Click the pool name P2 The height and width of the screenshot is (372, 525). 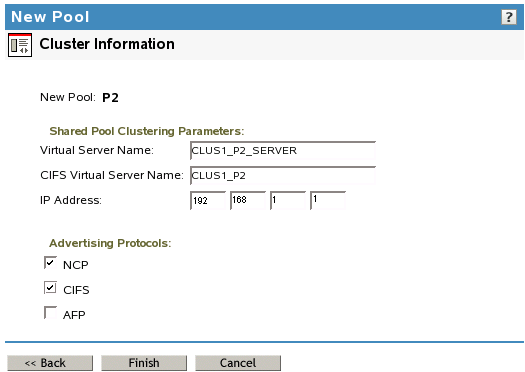110,97
